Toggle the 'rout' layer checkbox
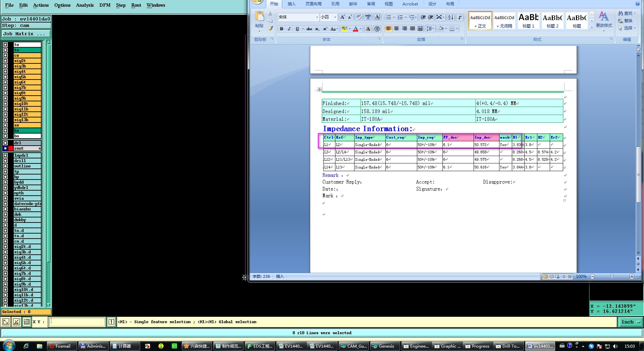The height and width of the screenshot is (351, 644). point(5,148)
